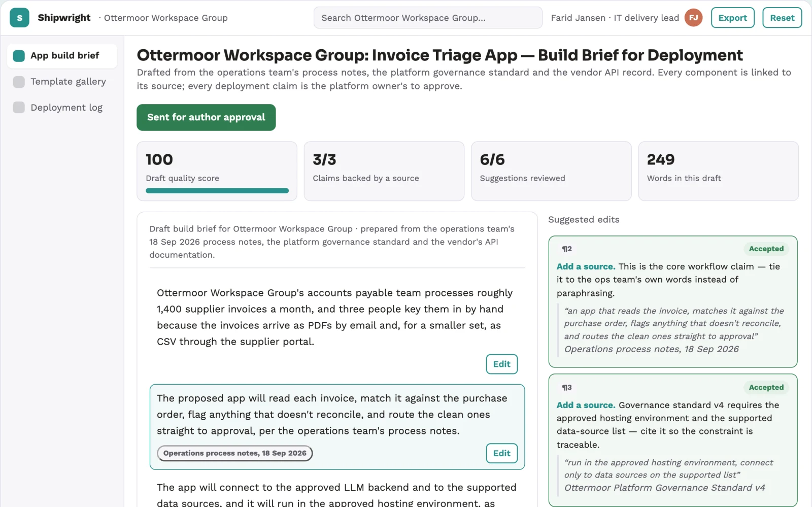This screenshot has height=507, width=812.
Task: Click the Template gallery sidebar icon
Action: coord(19,82)
